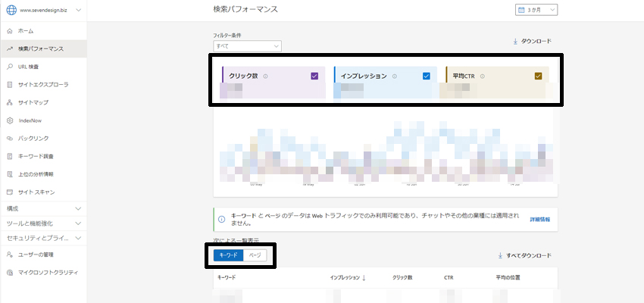This screenshot has height=303, width=644.
Task: Click the サイトマップ tree icon
Action: click(x=10, y=103)
